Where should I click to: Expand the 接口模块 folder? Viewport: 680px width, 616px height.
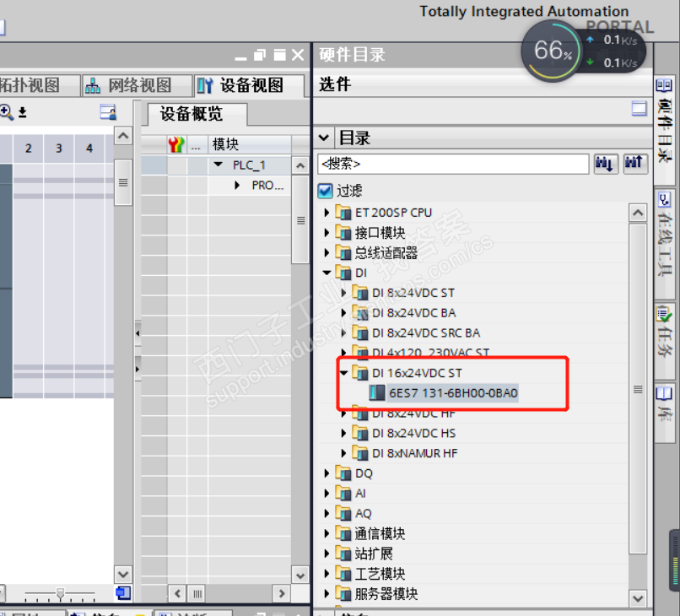327,233
